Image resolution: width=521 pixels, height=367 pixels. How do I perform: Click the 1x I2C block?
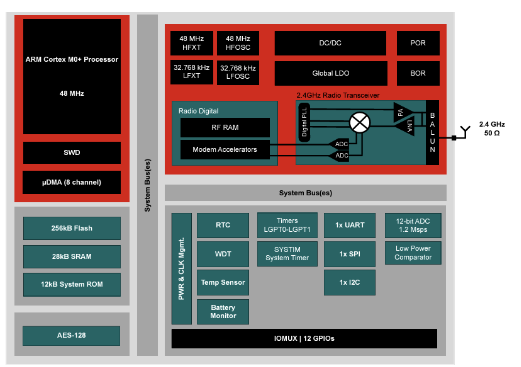coord(350,283)
